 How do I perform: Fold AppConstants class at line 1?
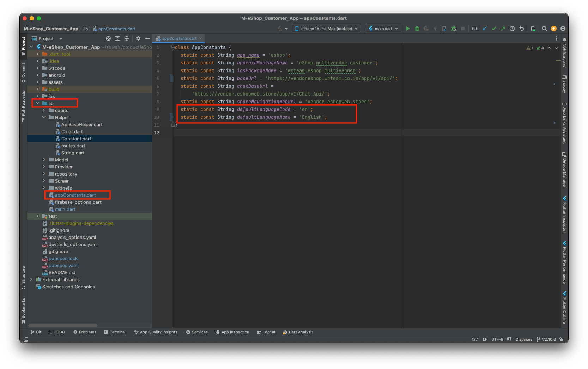point(173,47)
